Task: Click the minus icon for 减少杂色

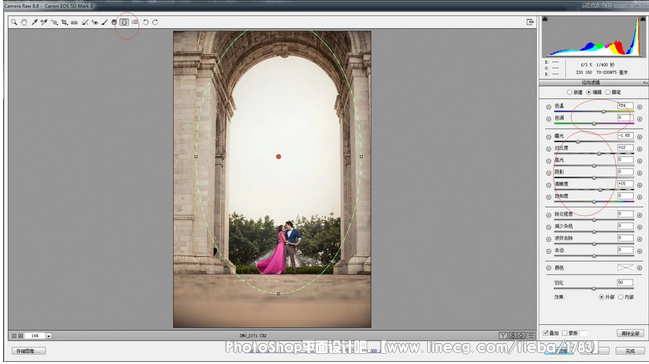Action: click(548, 227)
